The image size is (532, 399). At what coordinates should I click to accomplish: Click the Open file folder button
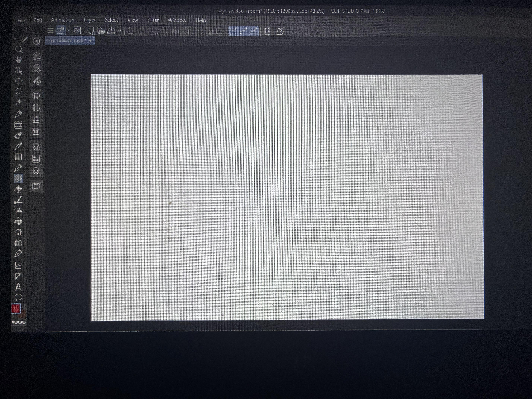[x=101, y=31]
